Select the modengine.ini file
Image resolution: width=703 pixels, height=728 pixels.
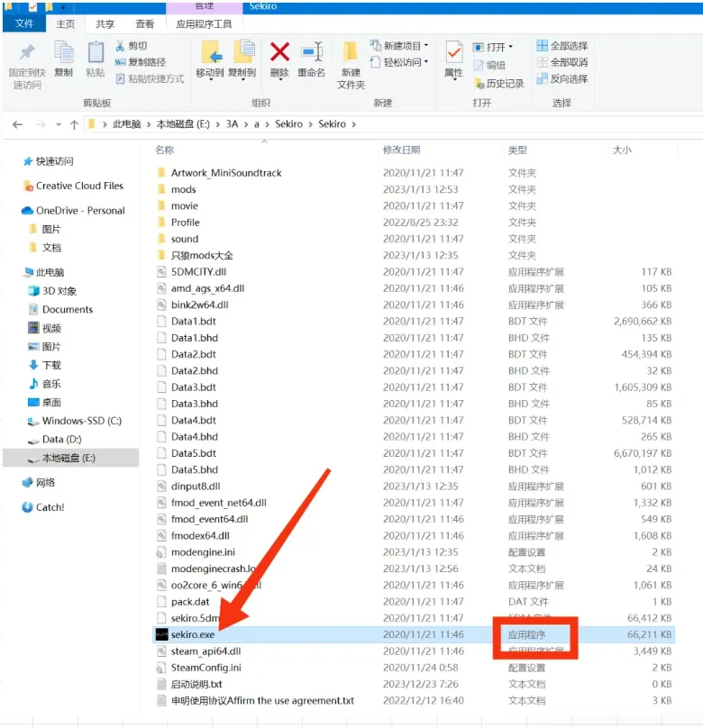pos(203,552)
